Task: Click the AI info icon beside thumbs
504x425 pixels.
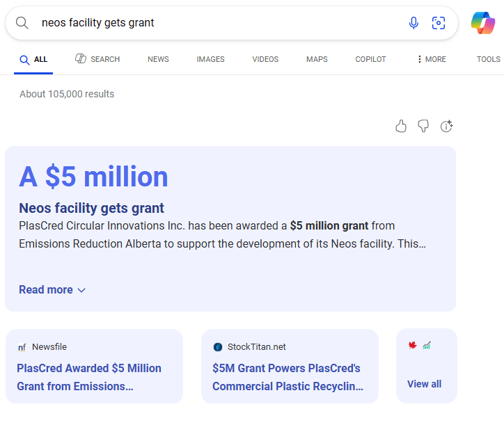Action: 447,126
